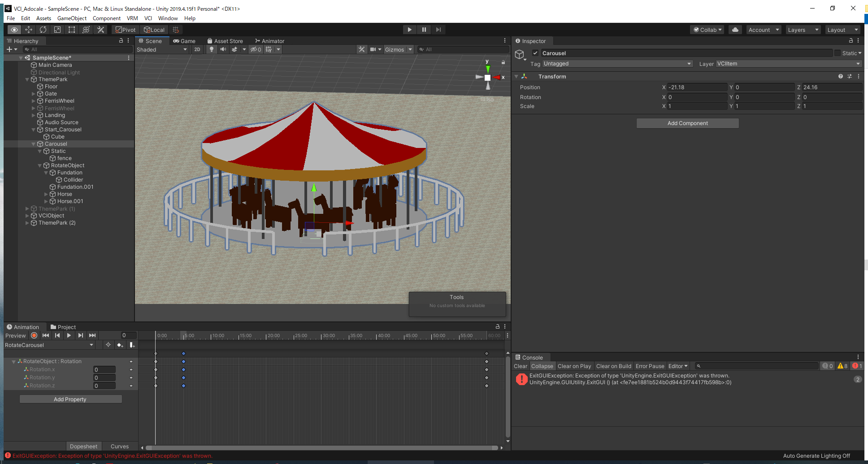Open the RotateCarousel clip dropdown

[x=49, y=345]
